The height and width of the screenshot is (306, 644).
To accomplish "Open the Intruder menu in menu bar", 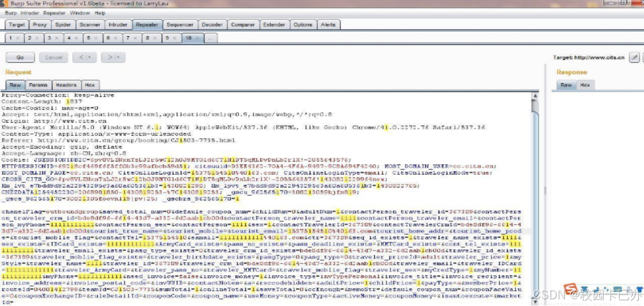I will coord(29,13).
